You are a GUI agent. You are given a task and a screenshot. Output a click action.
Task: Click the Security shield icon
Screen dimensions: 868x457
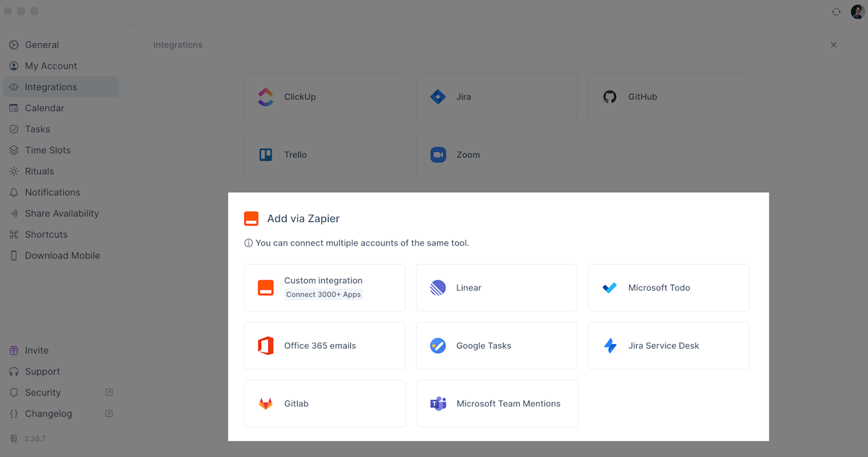pos(14,393)
